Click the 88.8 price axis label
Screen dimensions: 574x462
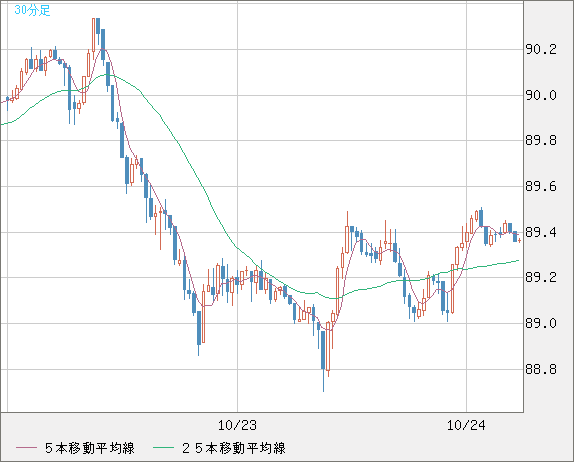point(541,369)
